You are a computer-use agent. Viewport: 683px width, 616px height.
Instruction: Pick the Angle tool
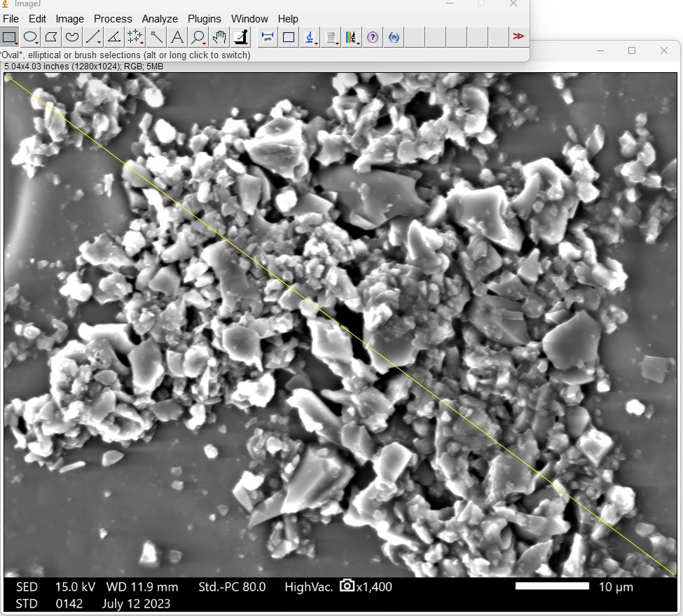click(x=113, y=37)
